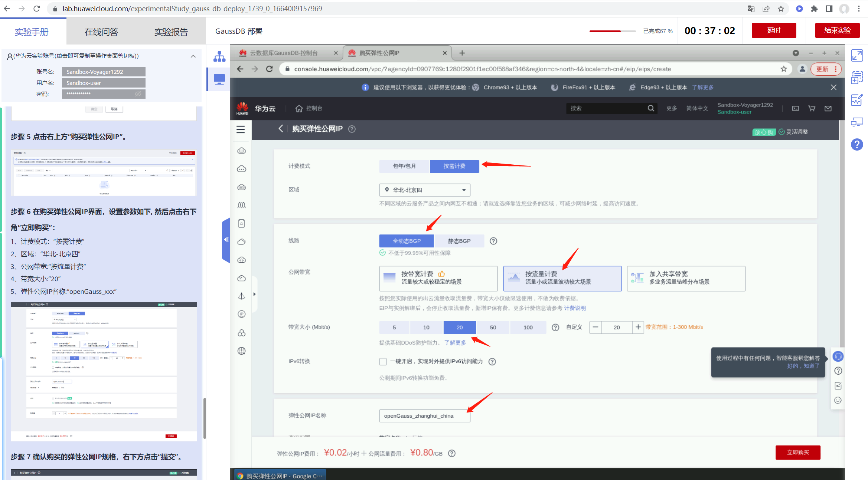Screen dimensions: 868x480
Task: Open the blue question mark help icon
Action: (x=856, y=144)
